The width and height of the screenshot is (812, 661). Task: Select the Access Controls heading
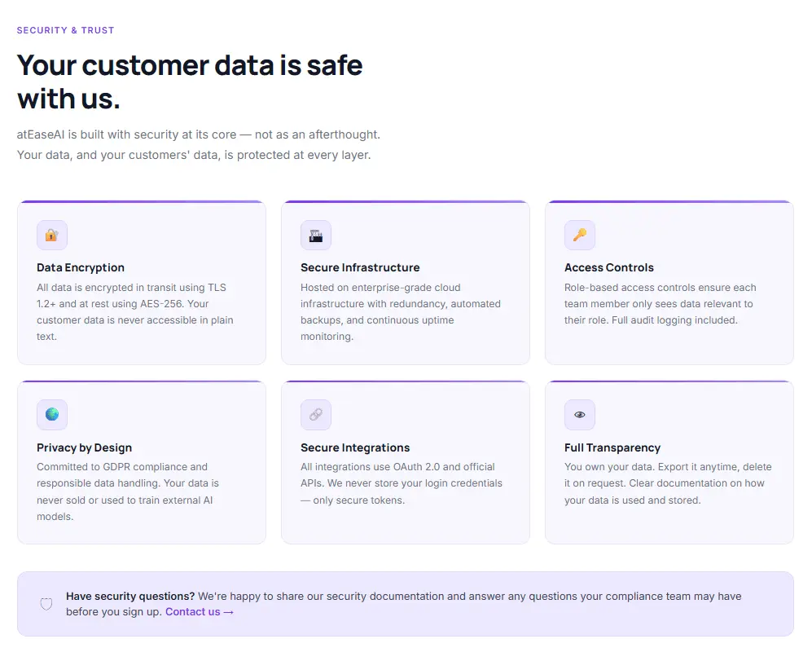coord(609,267)
